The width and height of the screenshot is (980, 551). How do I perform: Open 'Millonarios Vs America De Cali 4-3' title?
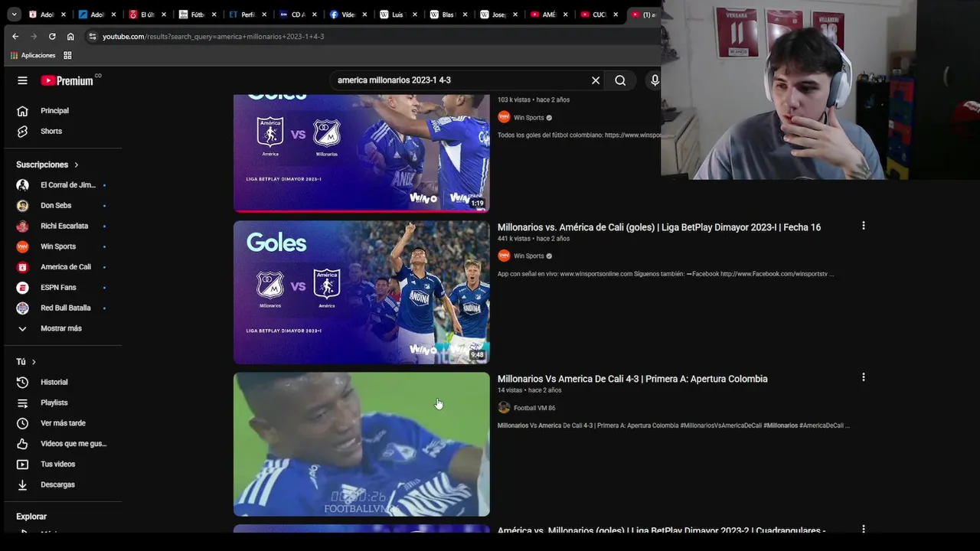point(632,379)
